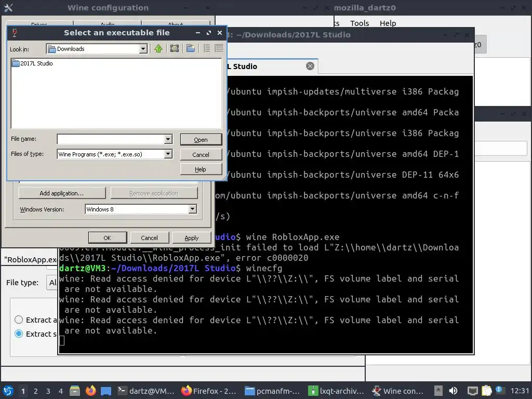Select the first Extract radio button in archiver dialog
Screen dimensions: 532x399
pyautogui.click(x=19, y=320)
